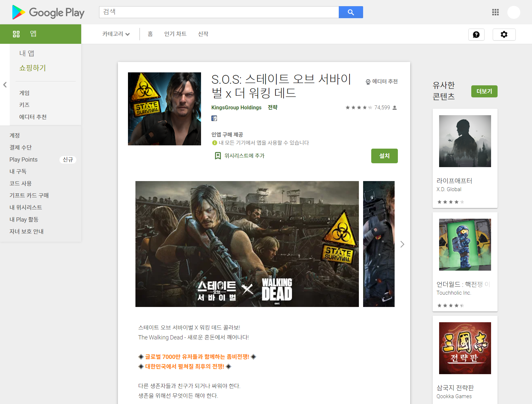Viewport: 532px width, 404px height.
Task: Click the 앱 label in green header
Action: pos(33,34)
